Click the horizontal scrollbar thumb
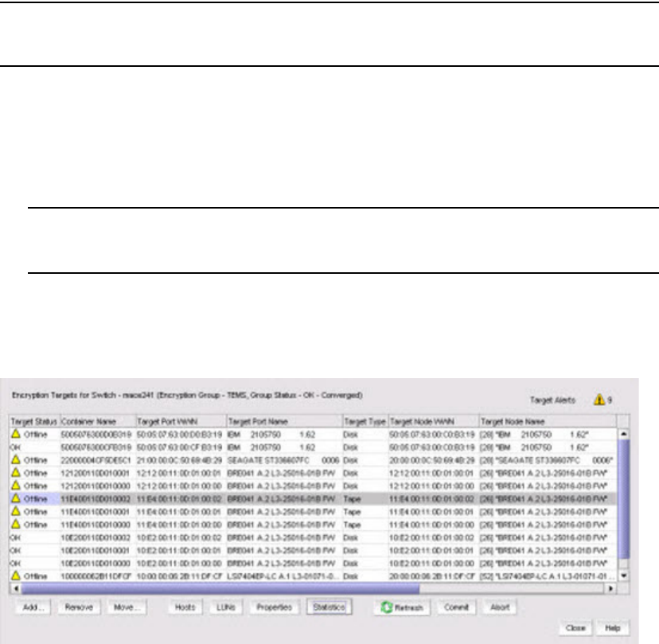The height and width of the screenshot is (644, 659). 220,588
